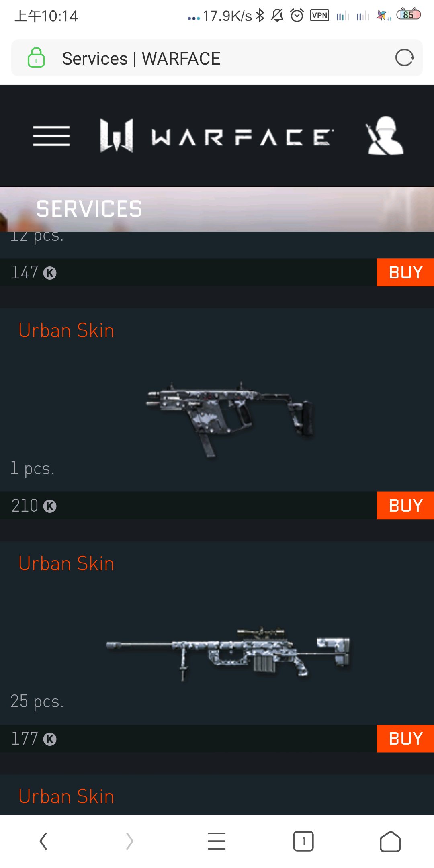Image resolution: width=434 pixels, height=868 pixels.
Task: Tap the forward navigation arrow
Action: [x=129, y=841]
